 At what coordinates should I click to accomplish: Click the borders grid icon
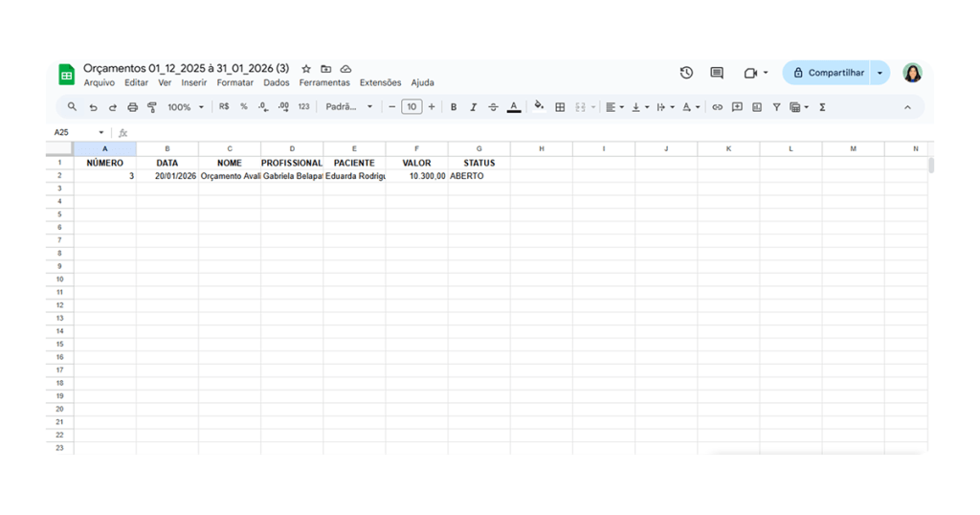coord(560,107)
